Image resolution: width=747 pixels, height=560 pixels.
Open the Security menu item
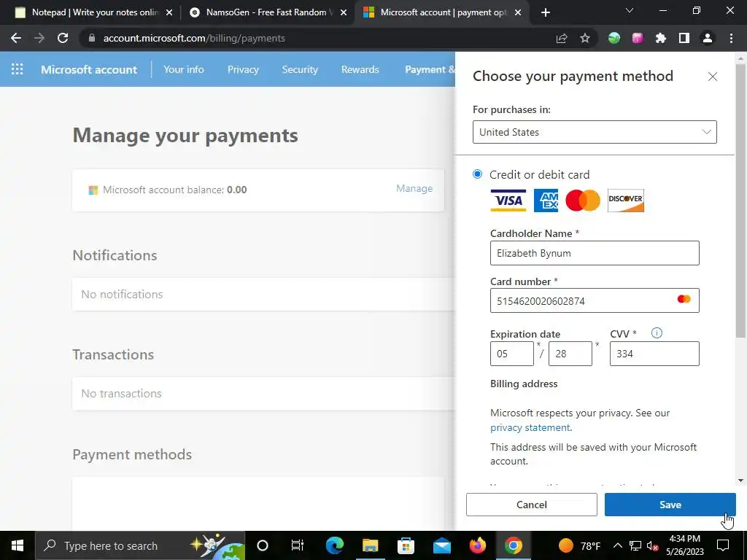point(300,69)
